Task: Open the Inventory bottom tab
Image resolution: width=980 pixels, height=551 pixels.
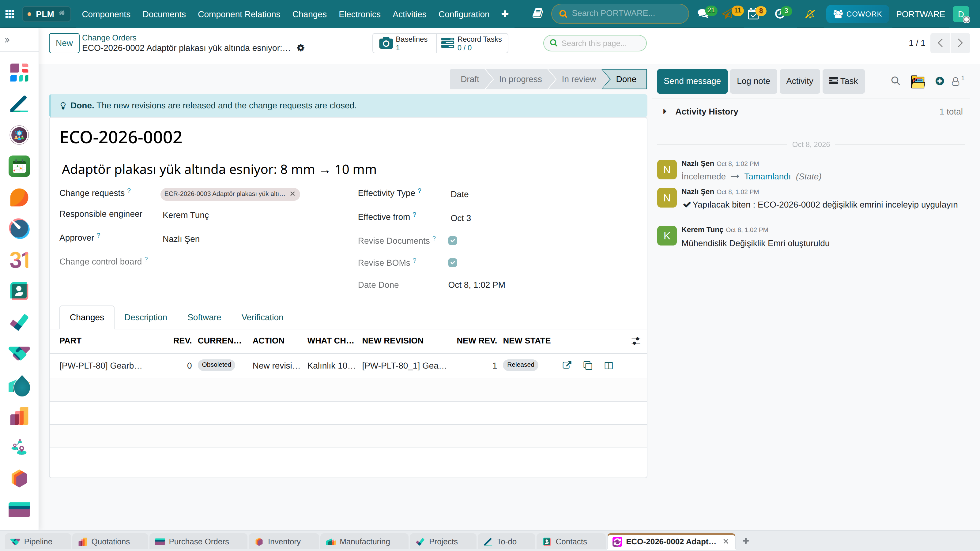Action: point(284,542)
